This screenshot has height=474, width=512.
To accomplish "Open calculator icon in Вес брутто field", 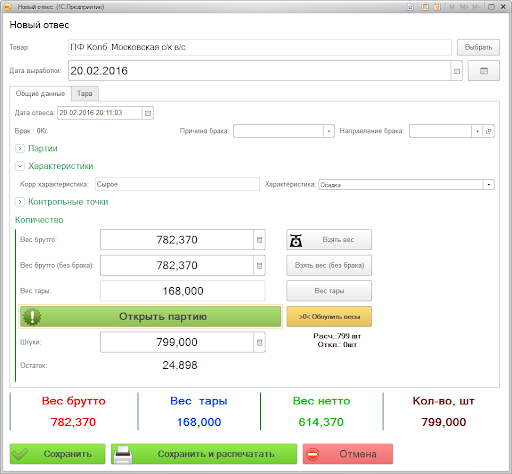I will point(259,240).
